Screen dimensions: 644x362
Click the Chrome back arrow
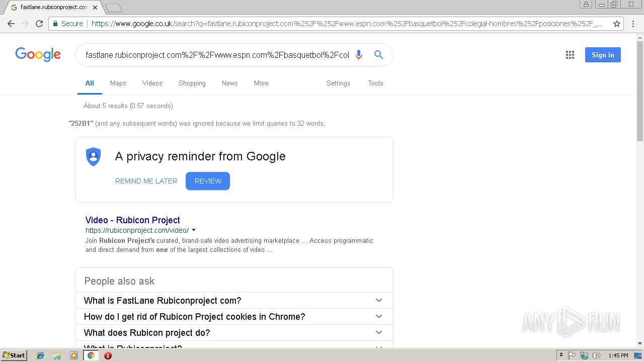[11, 24]
